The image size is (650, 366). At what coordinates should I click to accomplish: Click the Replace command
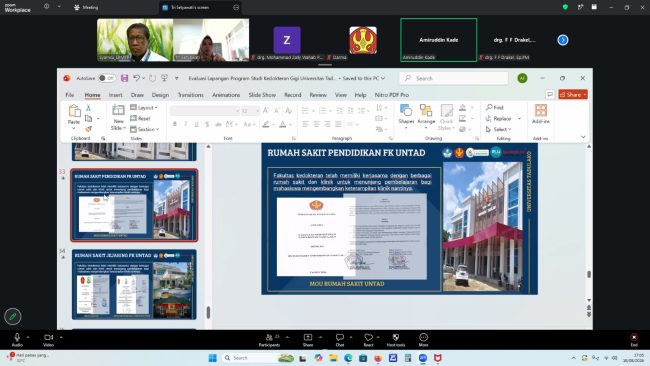click(x=498, y=119)
